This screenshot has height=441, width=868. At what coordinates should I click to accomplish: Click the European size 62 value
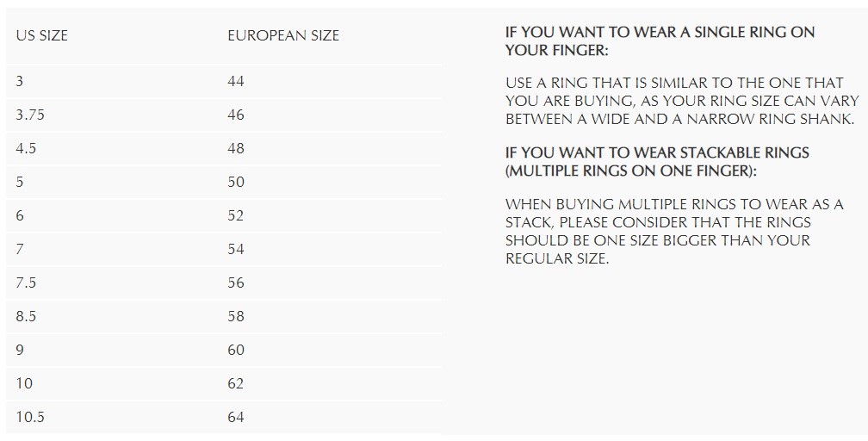[236, 383]
